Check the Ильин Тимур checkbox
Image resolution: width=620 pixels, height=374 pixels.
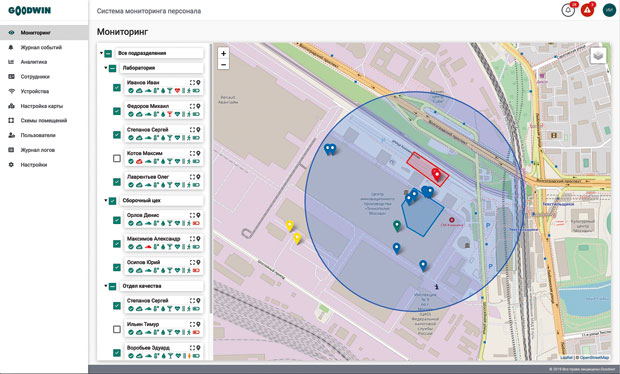click(x=117, y=329)
